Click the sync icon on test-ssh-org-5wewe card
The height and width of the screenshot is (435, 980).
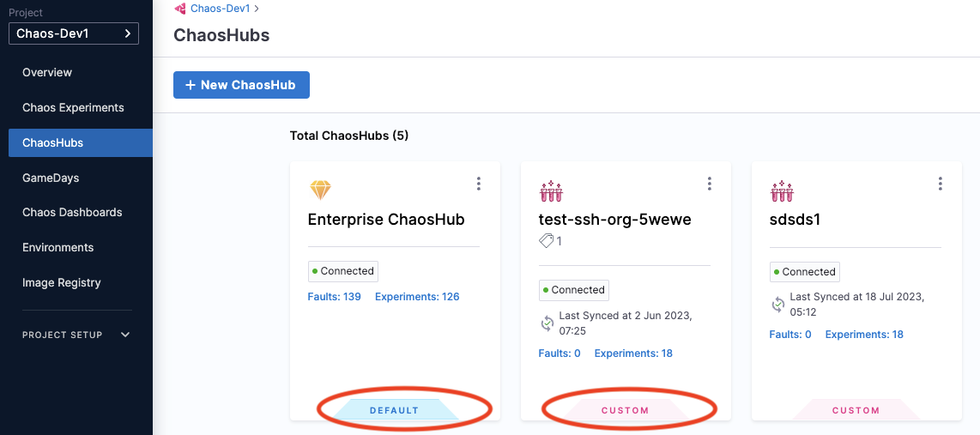tap(547, 323)
